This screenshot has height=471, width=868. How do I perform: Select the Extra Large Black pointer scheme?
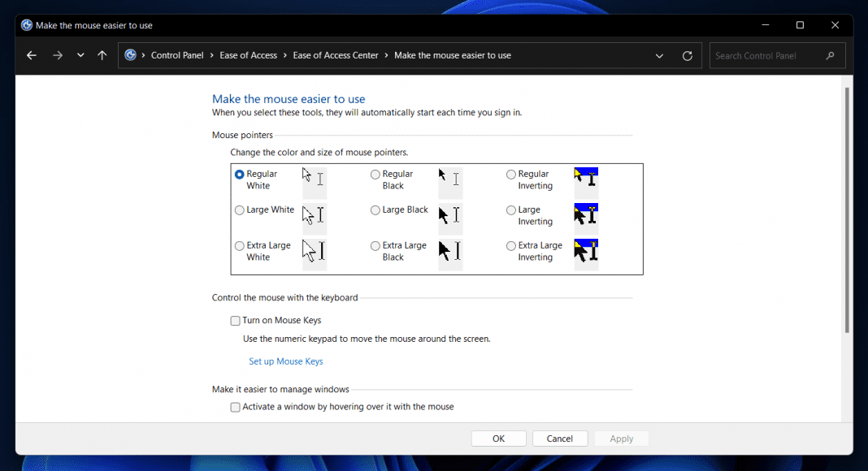pos(375,245)
